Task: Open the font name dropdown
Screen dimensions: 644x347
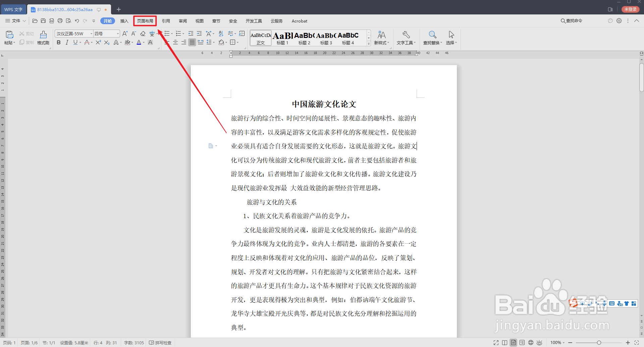Action: coord(91,34)
